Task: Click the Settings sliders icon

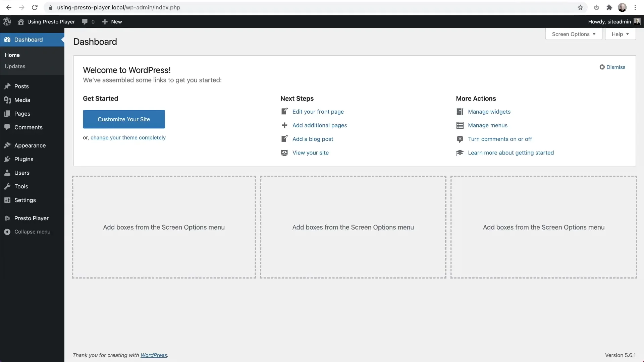Action: click(x=7, y=200)
